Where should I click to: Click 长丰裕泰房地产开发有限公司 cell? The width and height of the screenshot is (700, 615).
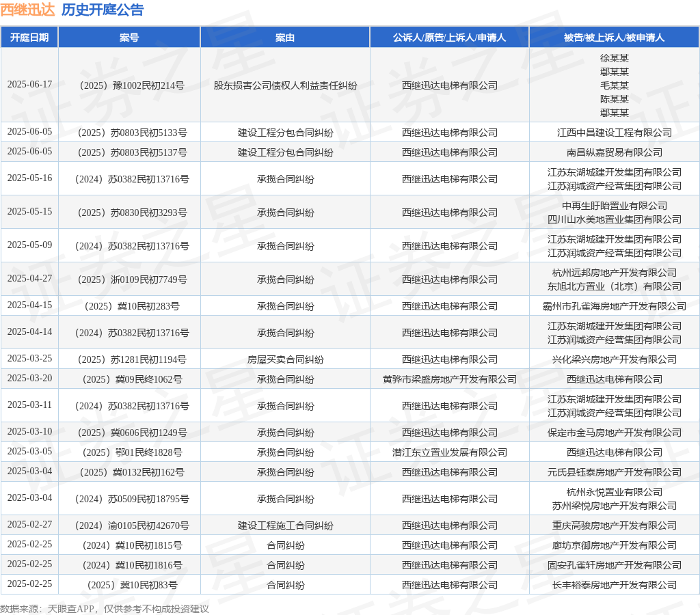click(x=615, y=585)
